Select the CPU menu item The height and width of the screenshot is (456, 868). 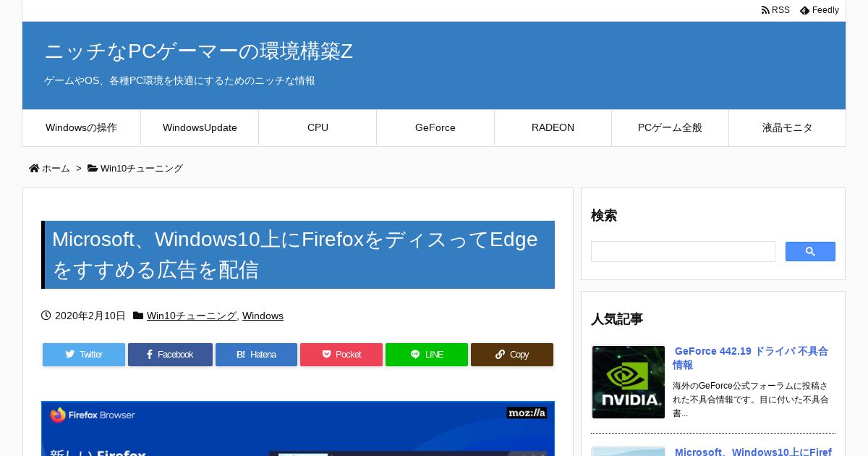pos(318,127)
